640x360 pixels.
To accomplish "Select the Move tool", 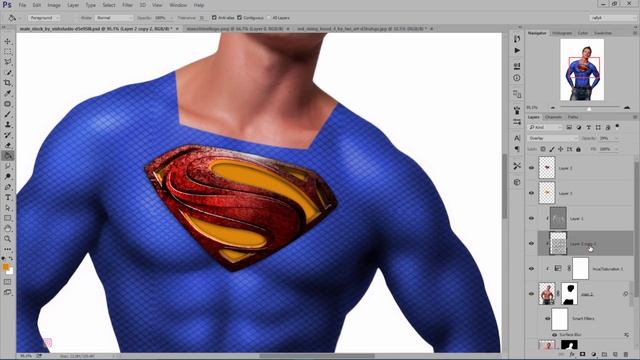I will point(8,41).
